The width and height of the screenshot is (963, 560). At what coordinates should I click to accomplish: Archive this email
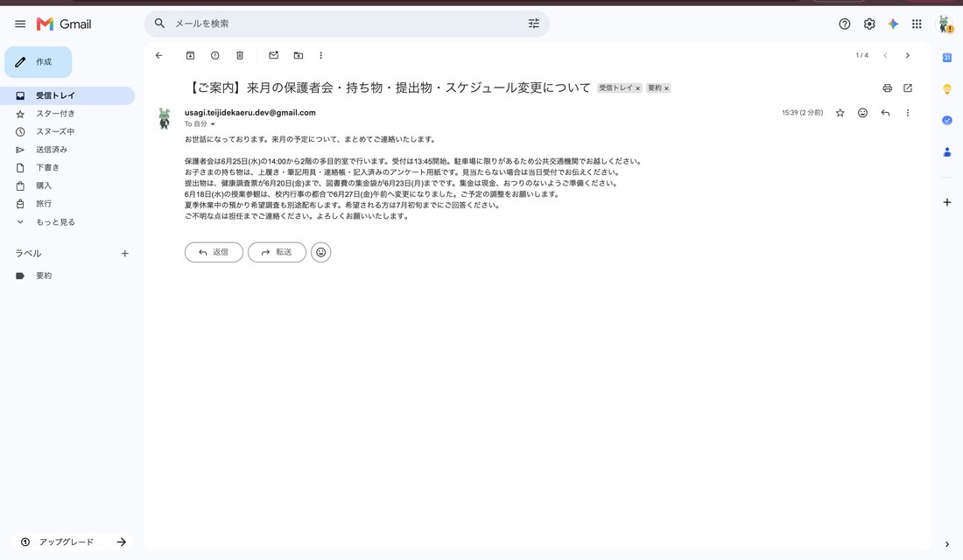point(190,55)
